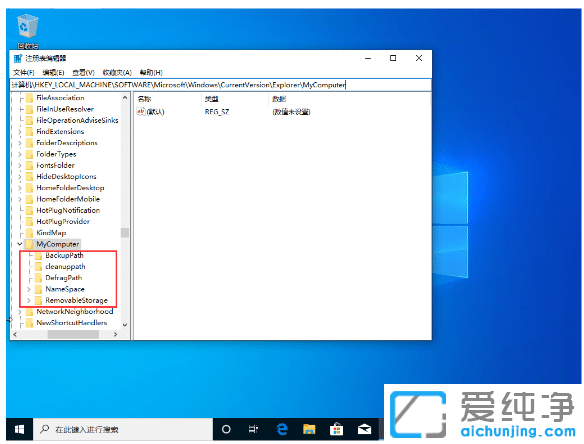Select the NewShortcutHandlers key
Viewport: 584px width, 444px height.
pos(72,323)
